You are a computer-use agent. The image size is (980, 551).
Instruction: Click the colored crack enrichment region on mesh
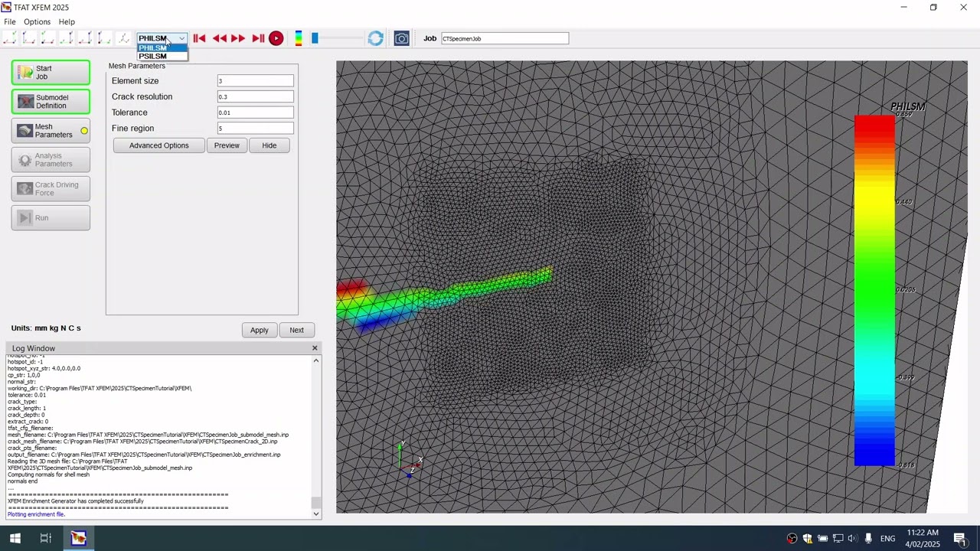pos(444,298)
